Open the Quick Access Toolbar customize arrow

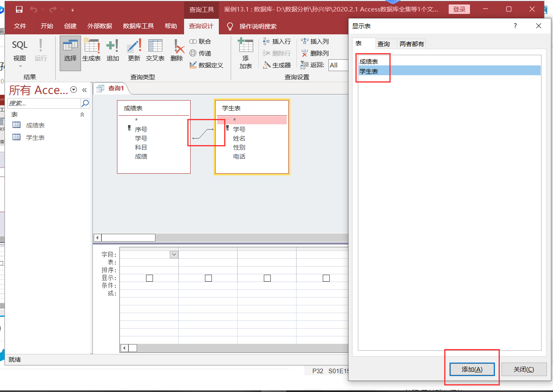click(72, 10)
